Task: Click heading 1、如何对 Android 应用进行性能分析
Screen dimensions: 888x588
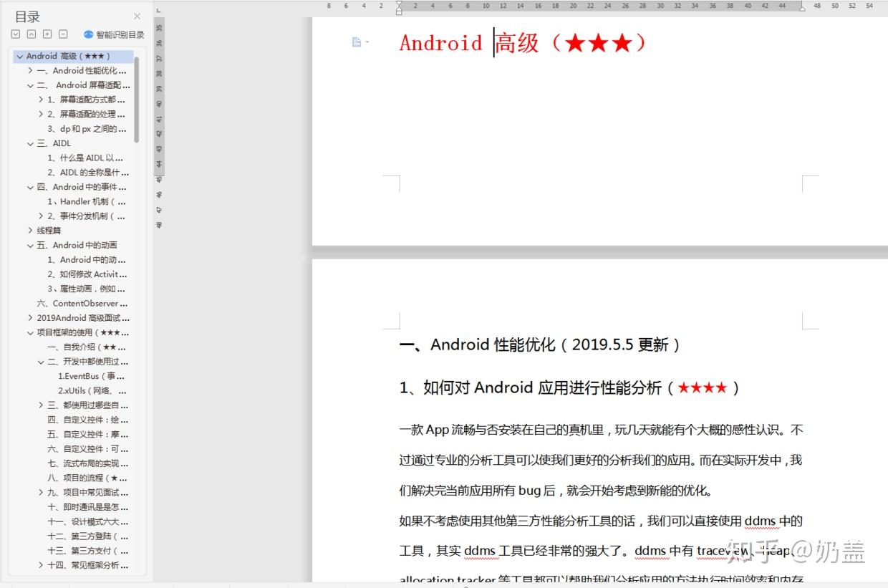Action: (x=569, y=387)
